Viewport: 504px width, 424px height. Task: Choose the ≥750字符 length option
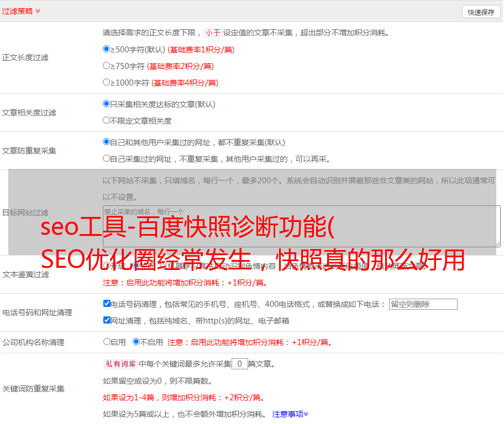coord(106,66)
